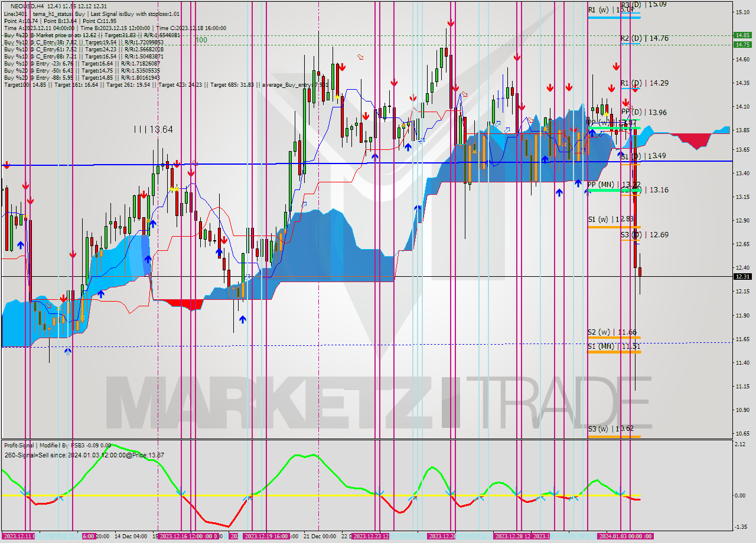Image resolution: width=756 pixels, height=543 pixels.
Task: Click the R3 (D) | 15.09 pivot label
Action: click(x=644, y=4)
